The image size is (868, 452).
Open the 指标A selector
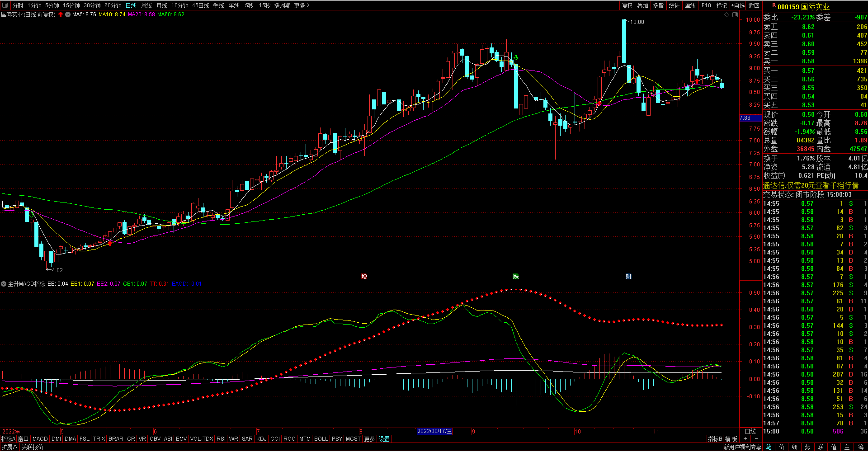pos(8,439)
